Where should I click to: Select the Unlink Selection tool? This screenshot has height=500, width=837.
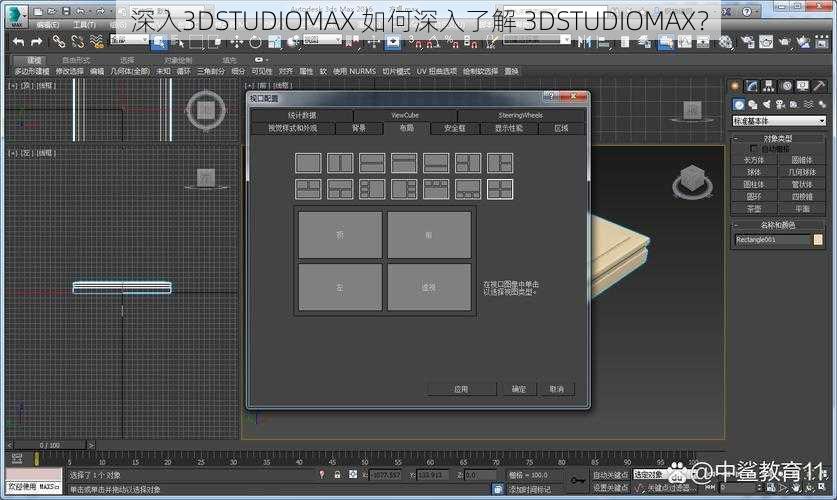pos(78,42)
